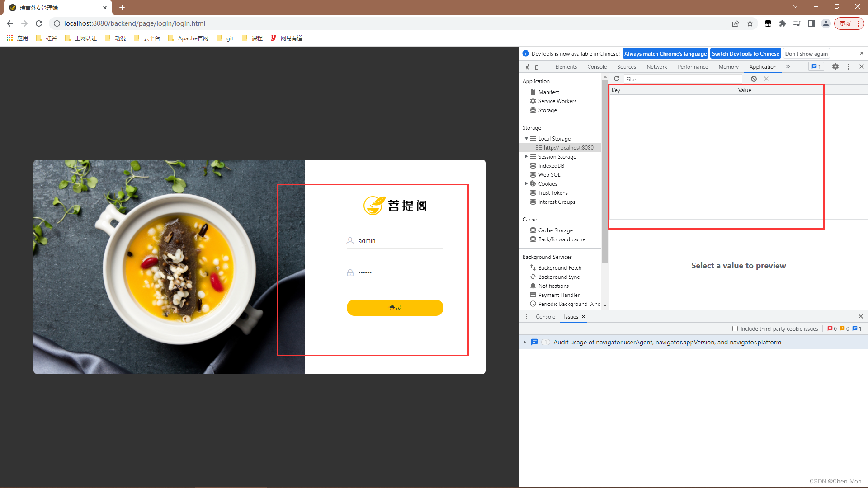Switch to the Console tab
This screenshot has height=488, width=868.
[x=597, y=66]
